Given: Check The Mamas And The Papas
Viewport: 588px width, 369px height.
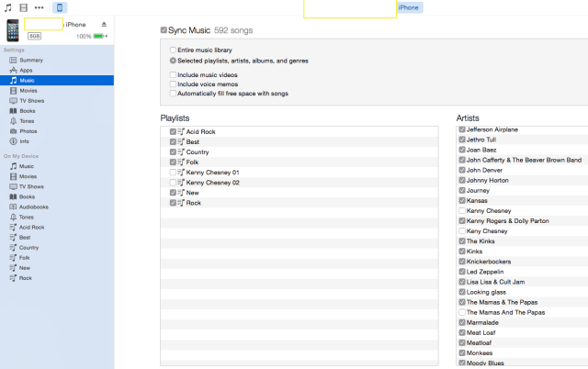Looking at the screenshot, I should [462, 312].
